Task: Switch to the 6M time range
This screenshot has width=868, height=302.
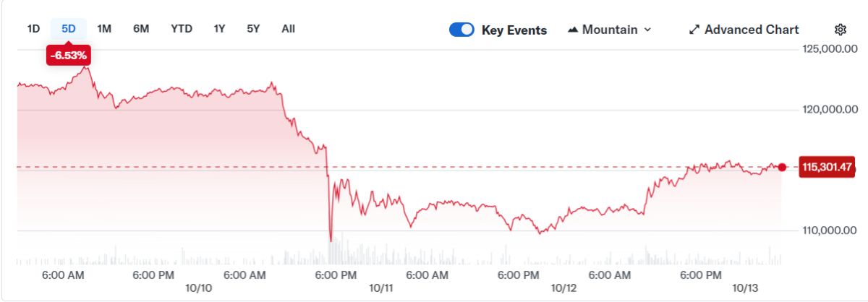Action: pos(141,29)
